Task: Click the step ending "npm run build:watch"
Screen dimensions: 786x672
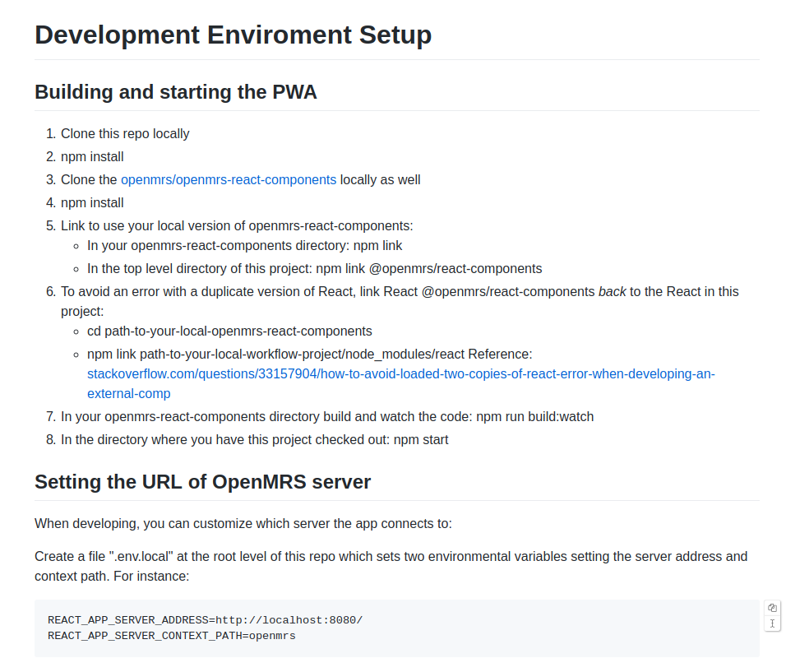Action: (x=327, y=416)
